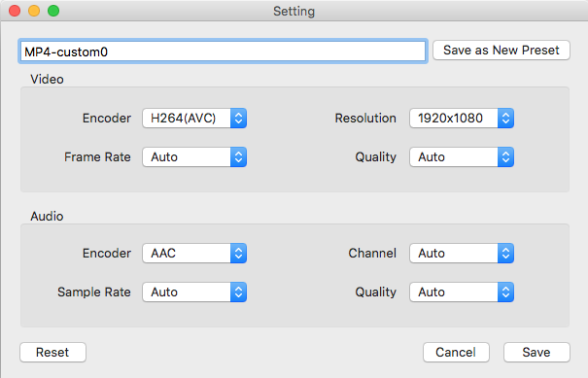Viewport: 588px width, 378px height.
Task: Click the blue arrow stepper beside Channel
Action: coord(506,253)
